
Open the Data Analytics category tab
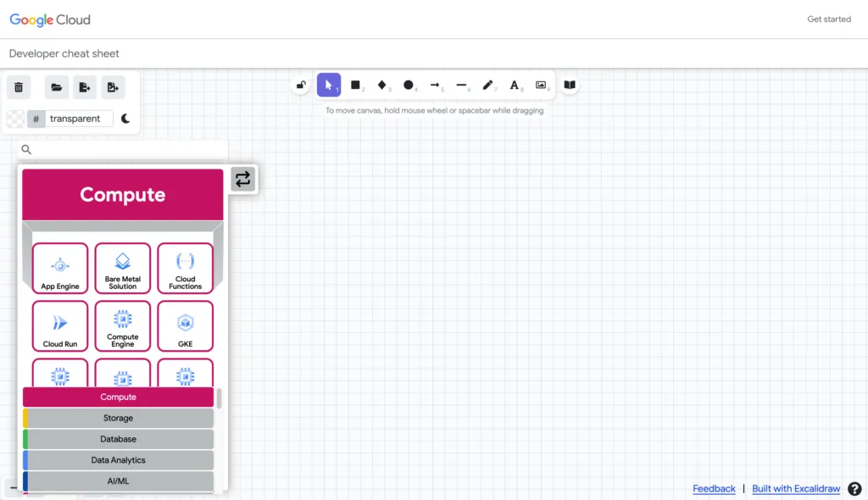118,460
